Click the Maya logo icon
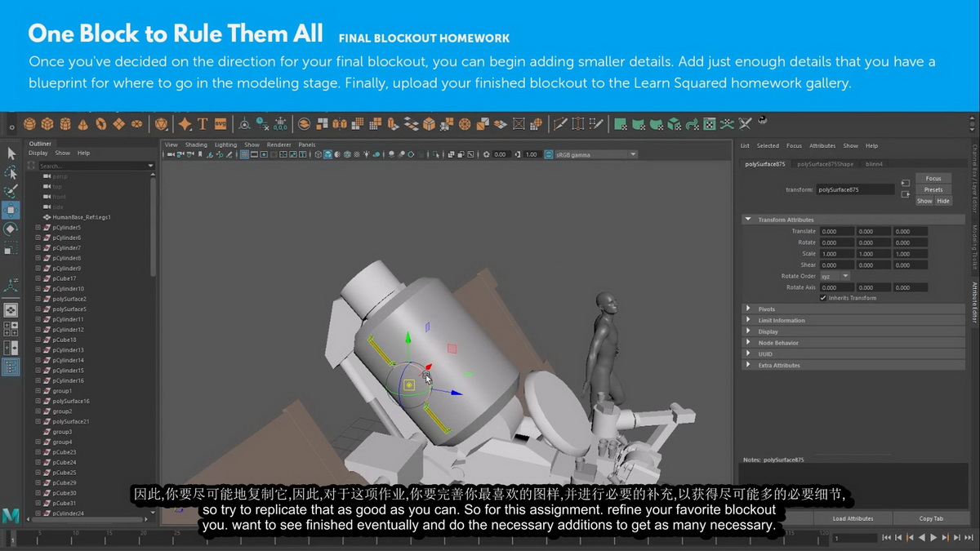Image resolution: width=980 pixels, height=551 pixels. [x=11, y=514]
